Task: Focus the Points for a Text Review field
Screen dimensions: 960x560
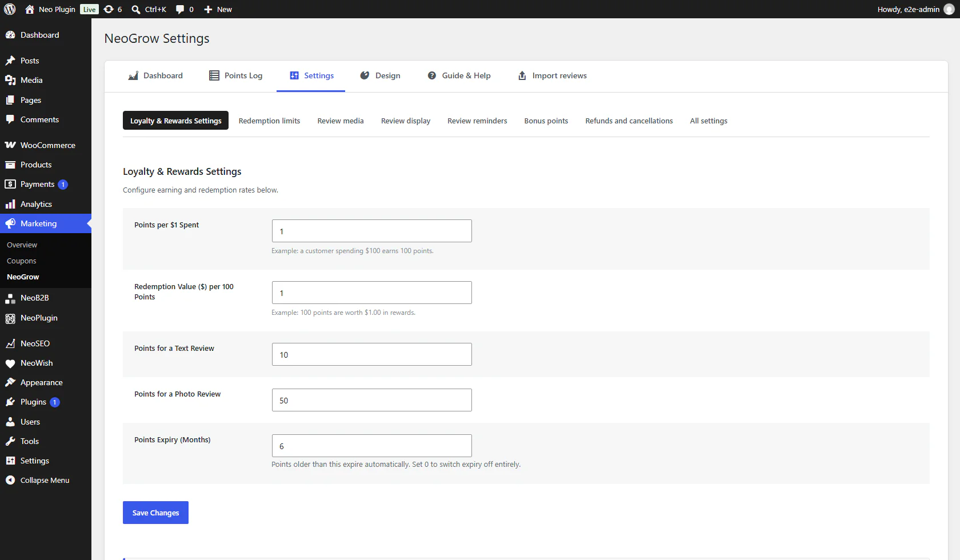Action: click(x=372, y=354)
